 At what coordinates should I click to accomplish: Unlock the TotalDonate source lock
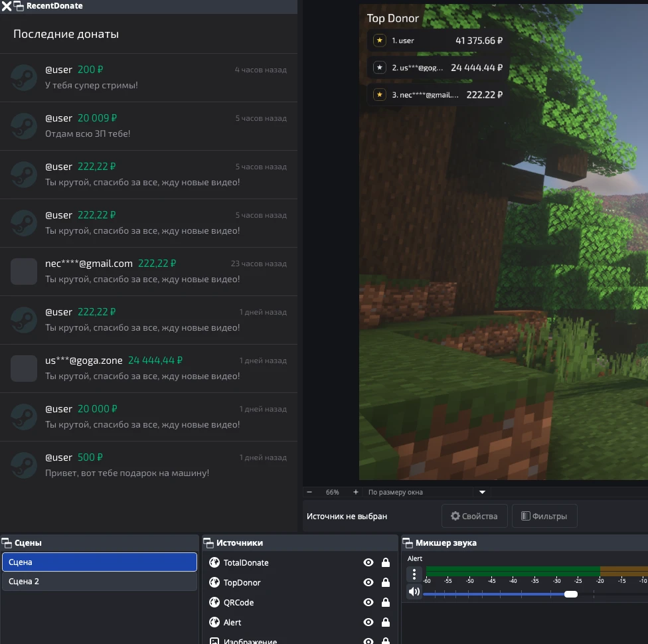(386, 562)
